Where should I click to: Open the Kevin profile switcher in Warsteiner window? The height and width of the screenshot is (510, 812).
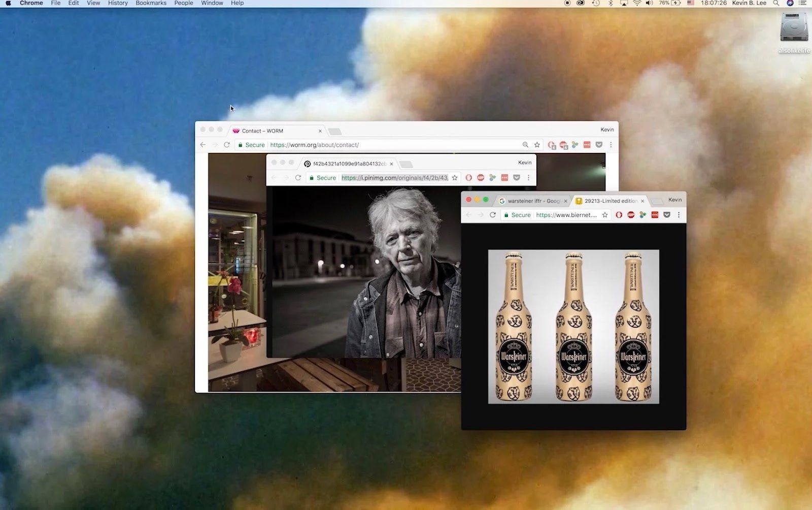674,200
